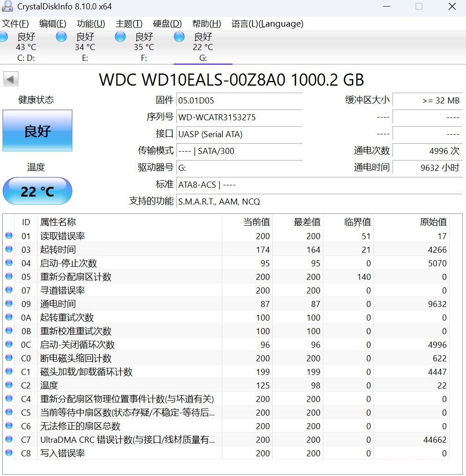Screen dimensions: 466x476
Task: Select the C: D: disk status orb
Action: pyautogui.click(x=4, y=37)
